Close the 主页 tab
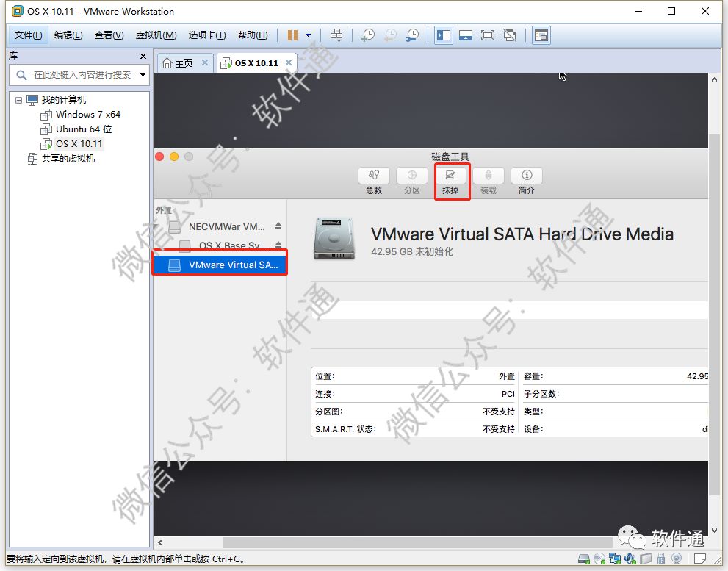 (205, 62)
